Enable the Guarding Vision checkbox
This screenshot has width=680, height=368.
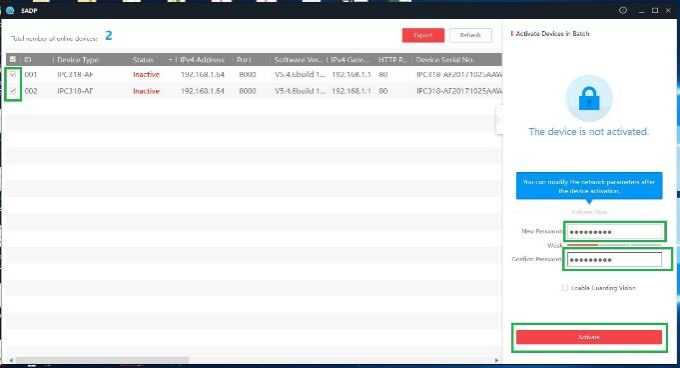coord(564,288)
